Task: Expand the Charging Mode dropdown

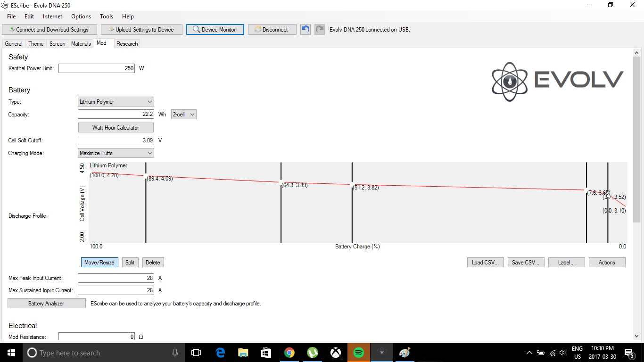Action: [x=116, y=153]
